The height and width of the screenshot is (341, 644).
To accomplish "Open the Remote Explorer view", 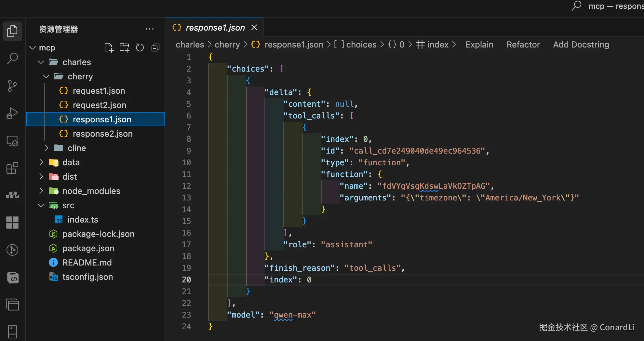I will coord(12,141).
